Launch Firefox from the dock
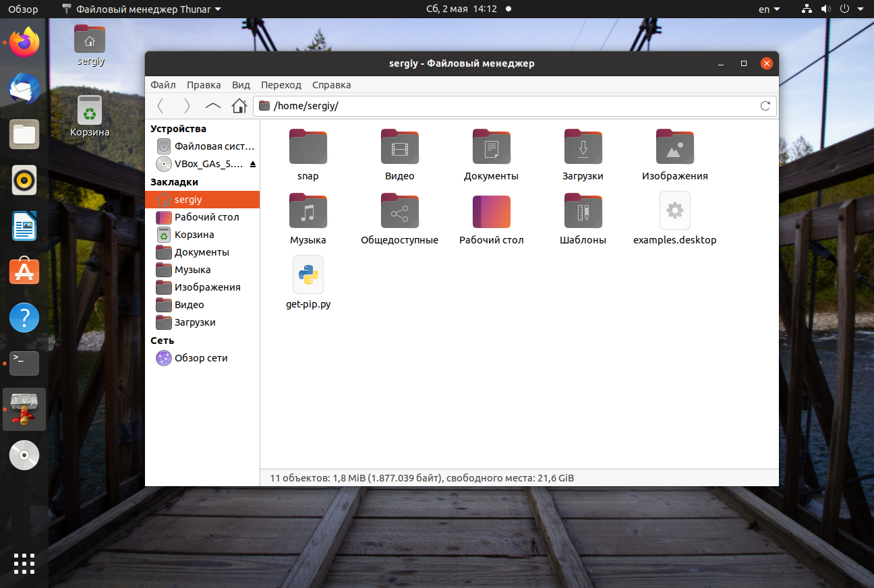874x588 pixels. [24, 42]
